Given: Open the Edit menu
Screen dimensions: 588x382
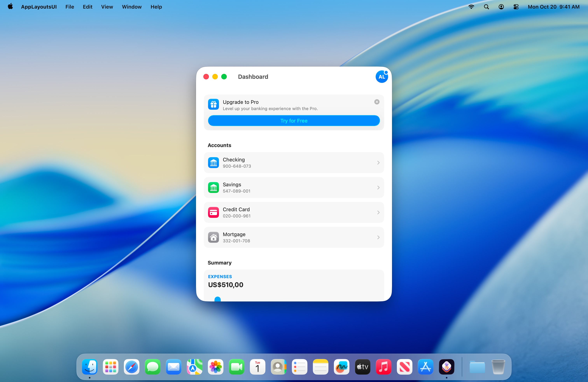Looking at the screenshot, I should point(87,7).
